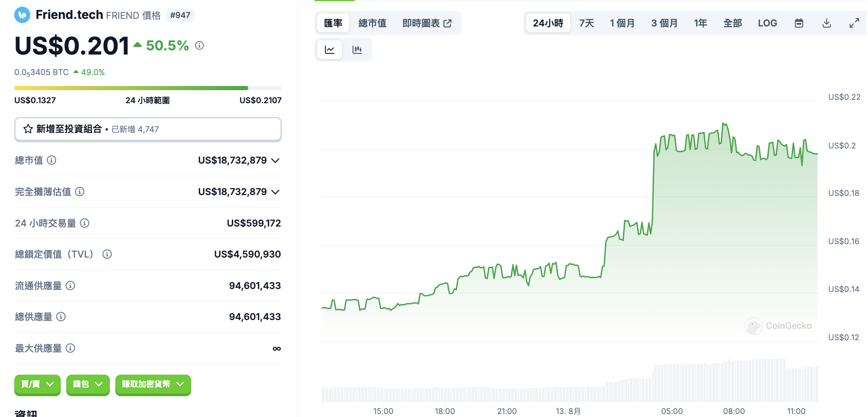The width and height of the screenshot is (868, 417).
Task: Select the 7天 time range
Action: coord(587,23)
